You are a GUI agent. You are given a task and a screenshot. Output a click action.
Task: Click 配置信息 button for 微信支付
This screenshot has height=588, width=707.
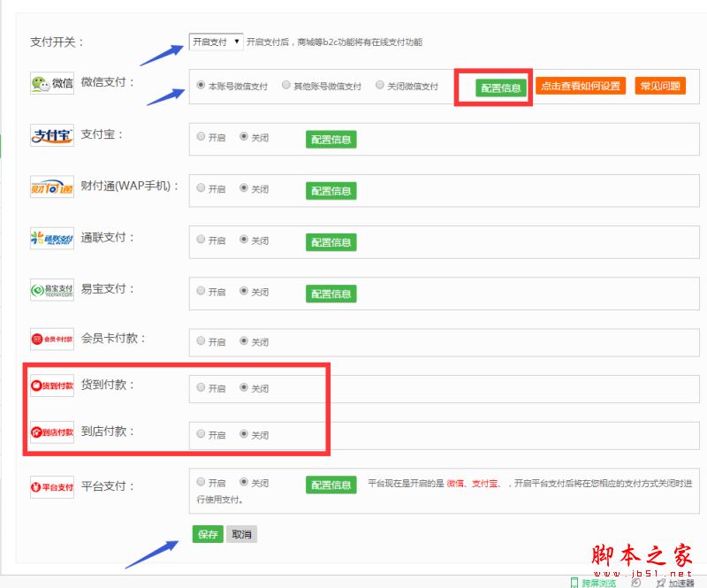(x=500, y=88)
